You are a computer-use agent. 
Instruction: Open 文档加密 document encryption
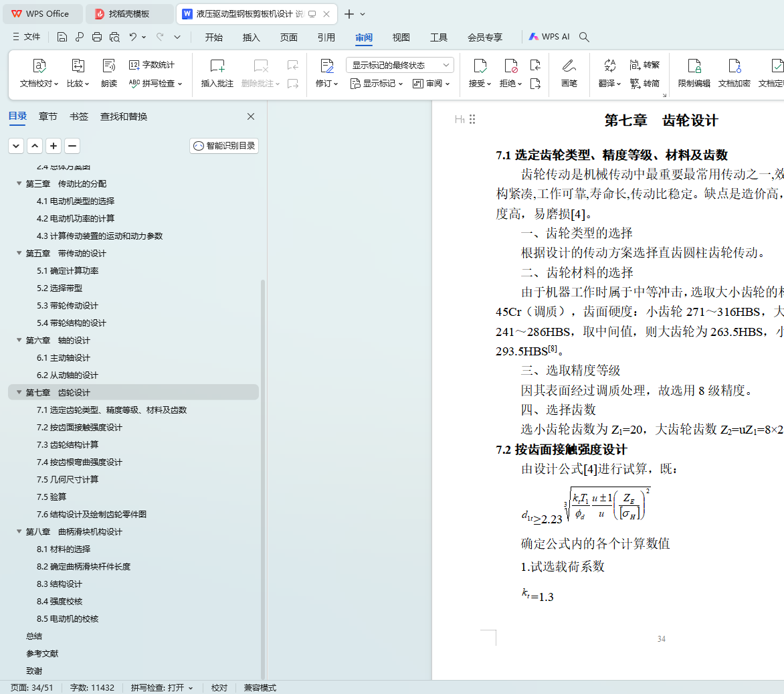(x=734, y=73)
